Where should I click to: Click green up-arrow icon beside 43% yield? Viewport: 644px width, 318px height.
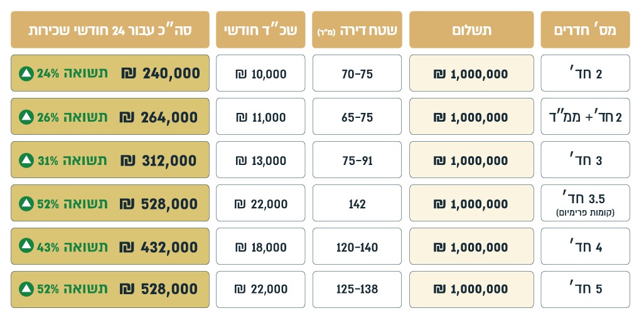(26, 246)
